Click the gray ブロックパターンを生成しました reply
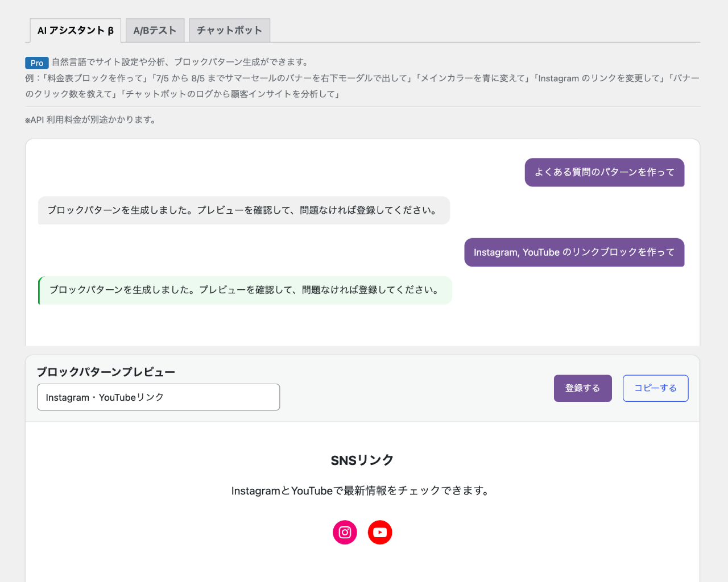 coord(244,210)
